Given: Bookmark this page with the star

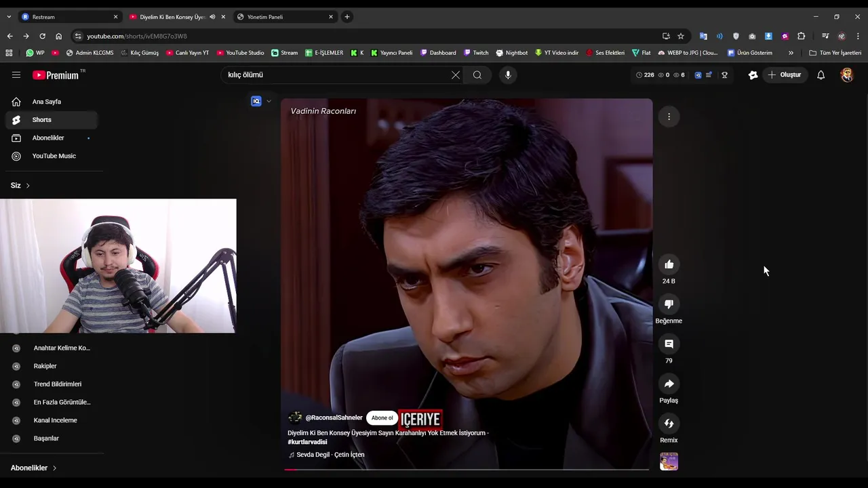Looking at the screenshot, I should [681, 36].
